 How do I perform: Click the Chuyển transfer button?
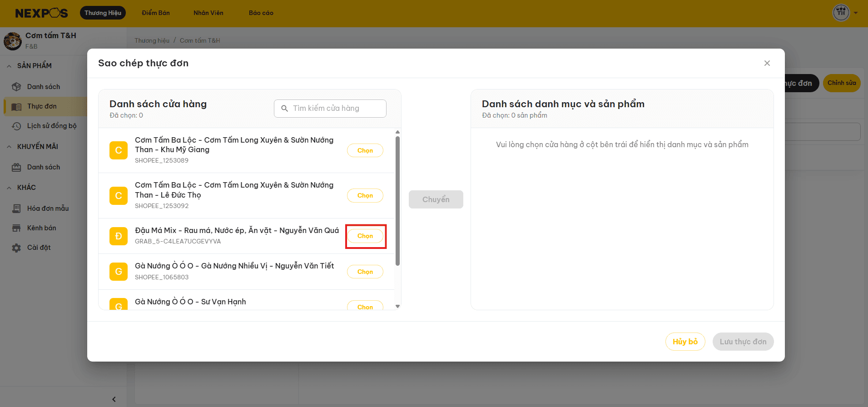(x=436, y=199)
